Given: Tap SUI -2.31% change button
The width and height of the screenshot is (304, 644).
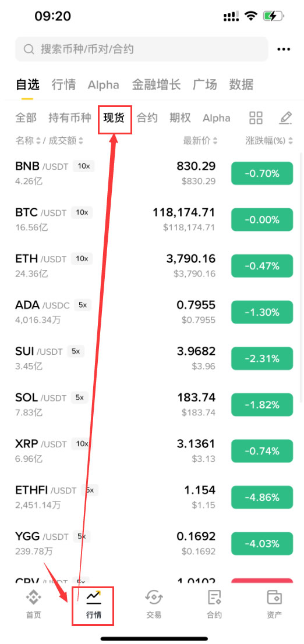Looking at the screenshot, I should coord(262,358).
